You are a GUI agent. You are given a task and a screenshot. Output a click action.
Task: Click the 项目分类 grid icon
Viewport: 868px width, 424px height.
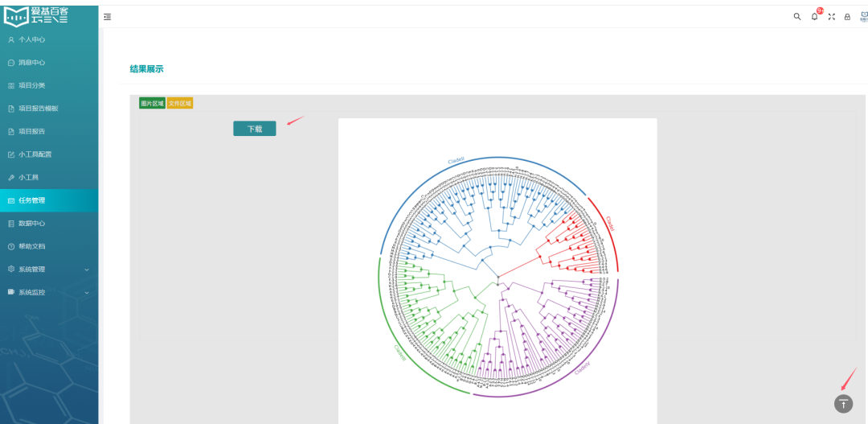[x=11, y=86]
